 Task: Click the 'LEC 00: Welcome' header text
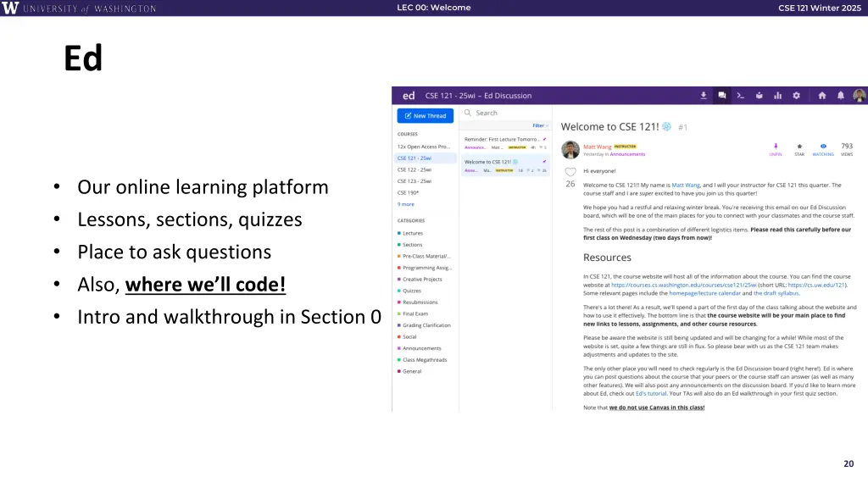434,8
